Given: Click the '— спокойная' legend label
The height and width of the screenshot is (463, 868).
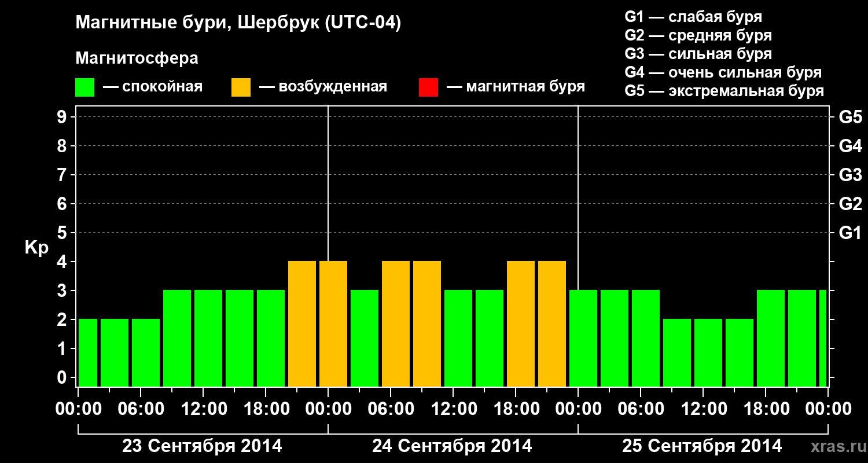Looking at the screenshot, I should pyautogui.click(x=153, y=87).
